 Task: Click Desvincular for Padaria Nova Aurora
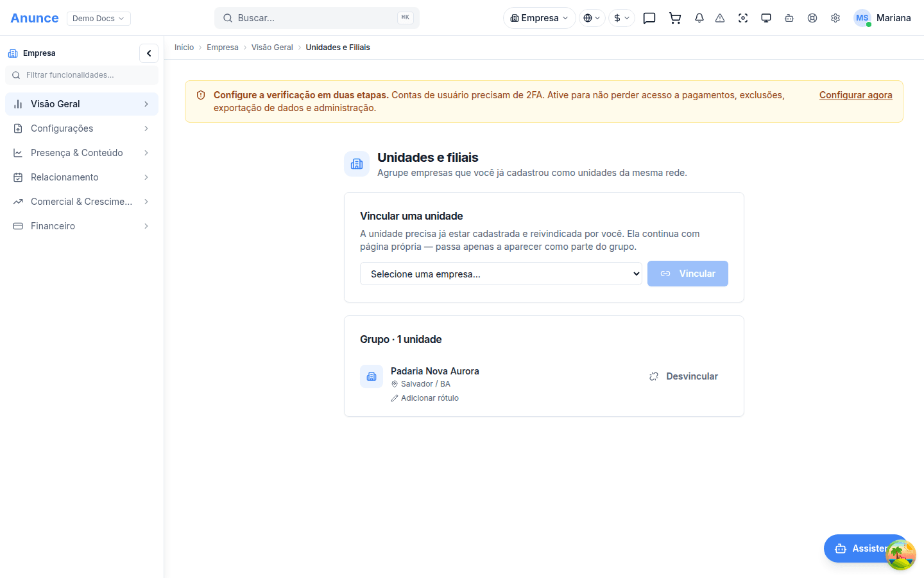point(683,376)
